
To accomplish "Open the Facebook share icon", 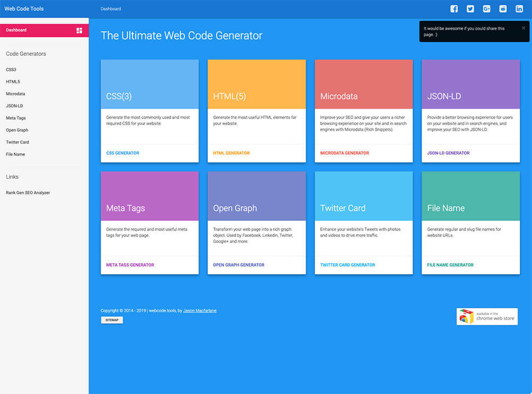I will point(454,9).
